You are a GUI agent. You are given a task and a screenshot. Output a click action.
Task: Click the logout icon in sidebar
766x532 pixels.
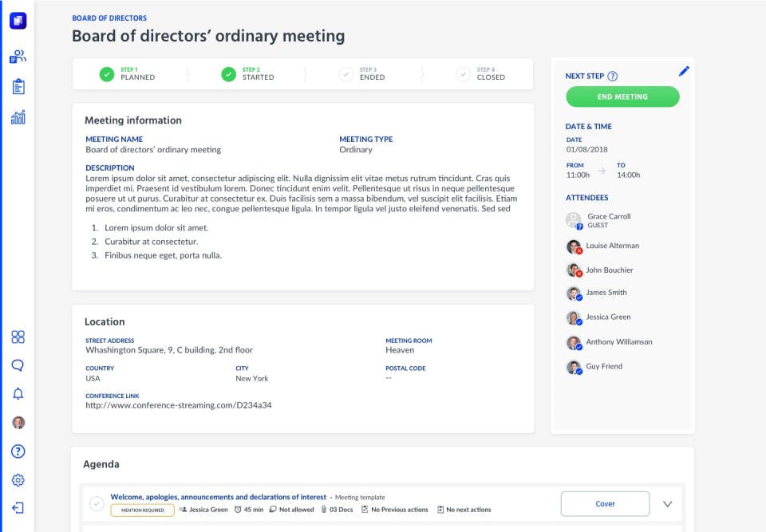[18, 508]
